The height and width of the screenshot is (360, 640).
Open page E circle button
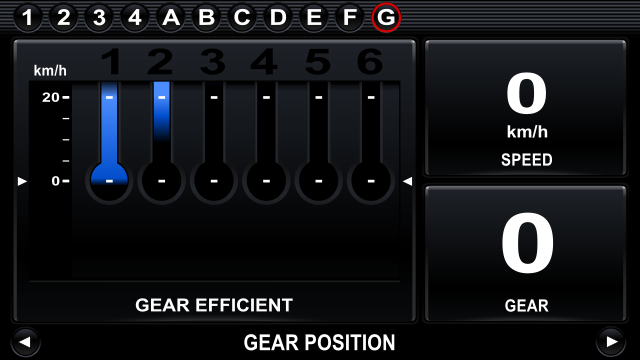314,18
